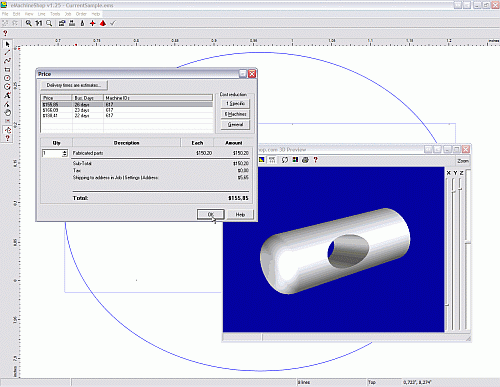Click the Machine IDs column header

click(158, 98)
